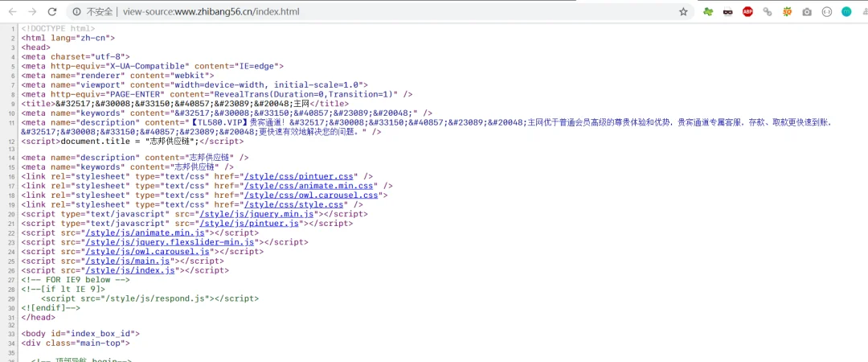This screenshot has width=868, height=362.
Task: Follow the /style/js/index.js link
Action: [x=130, y=270]
